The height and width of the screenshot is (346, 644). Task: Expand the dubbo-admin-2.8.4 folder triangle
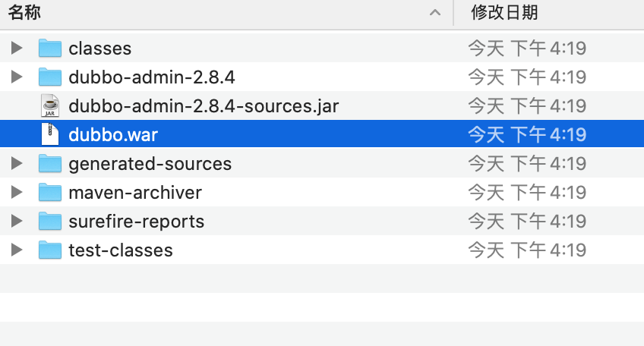[17, 77]
